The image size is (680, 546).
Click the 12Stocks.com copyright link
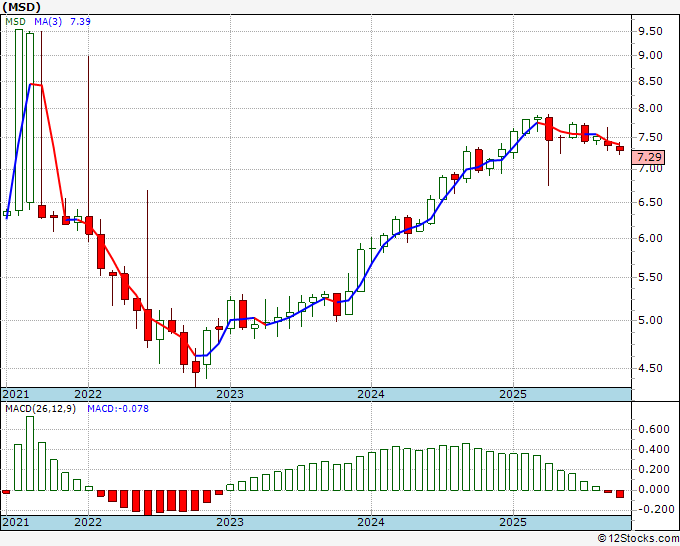[x=638, y=539]
